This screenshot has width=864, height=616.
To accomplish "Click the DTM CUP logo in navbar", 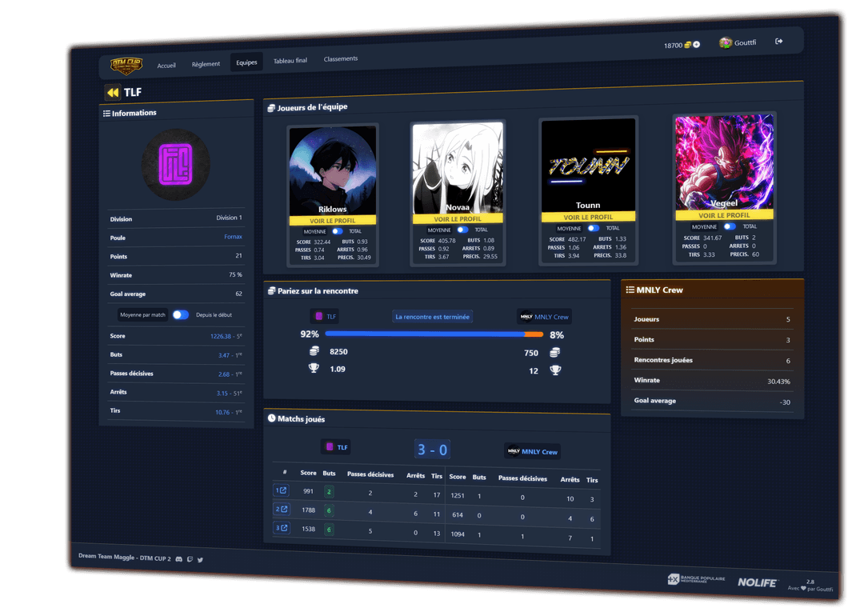I will pyautogui.click(x=126, y=64).
